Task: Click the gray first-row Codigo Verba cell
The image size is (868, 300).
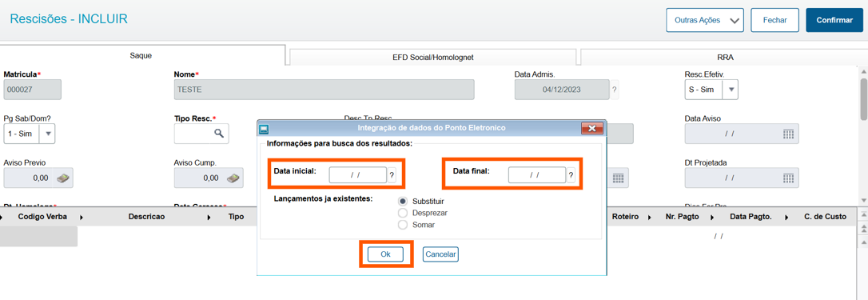Action: [x=38, y=236]
